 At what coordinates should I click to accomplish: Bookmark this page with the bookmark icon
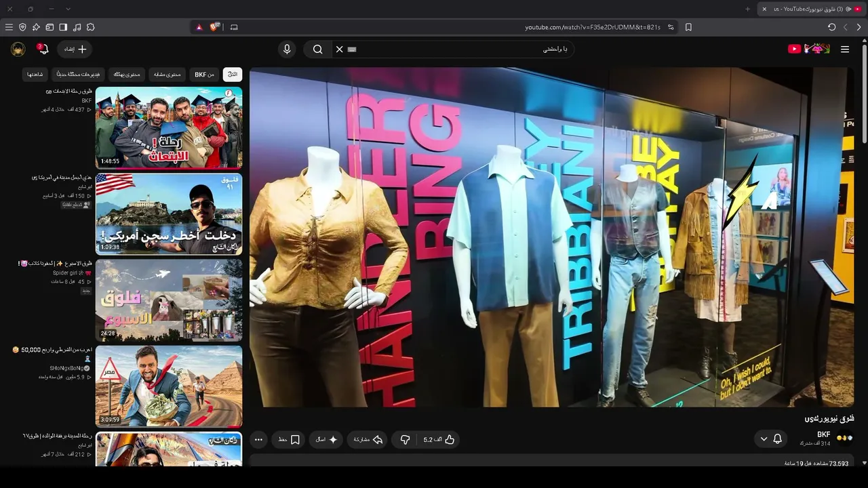pos(688,27)
